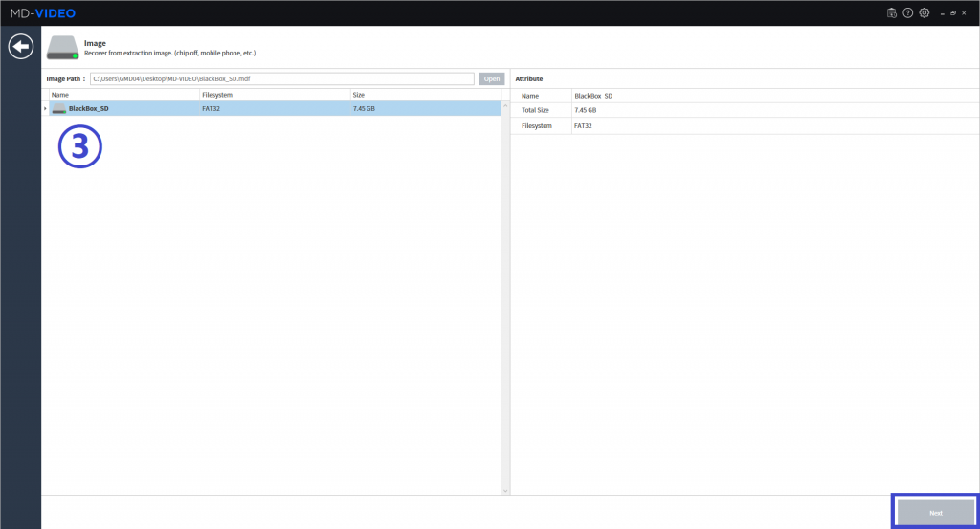Image resolution: width=980 pixels, height=529 pixels.
Task: Select the BlackBox_SD name in the list
Action: point(89,109)
